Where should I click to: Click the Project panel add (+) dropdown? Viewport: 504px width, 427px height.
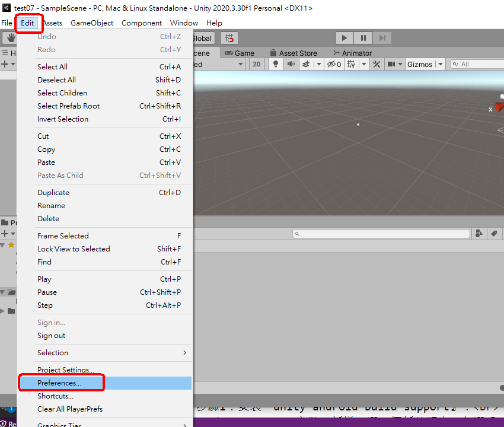8,234
